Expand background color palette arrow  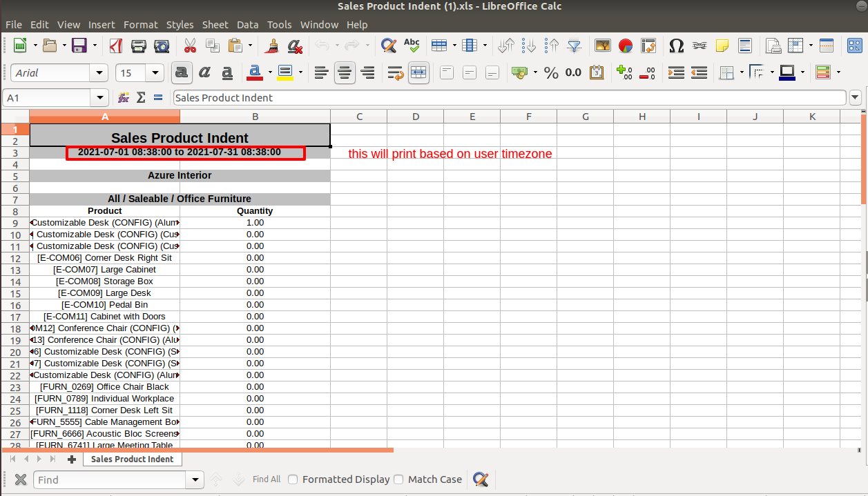(301, 72)
